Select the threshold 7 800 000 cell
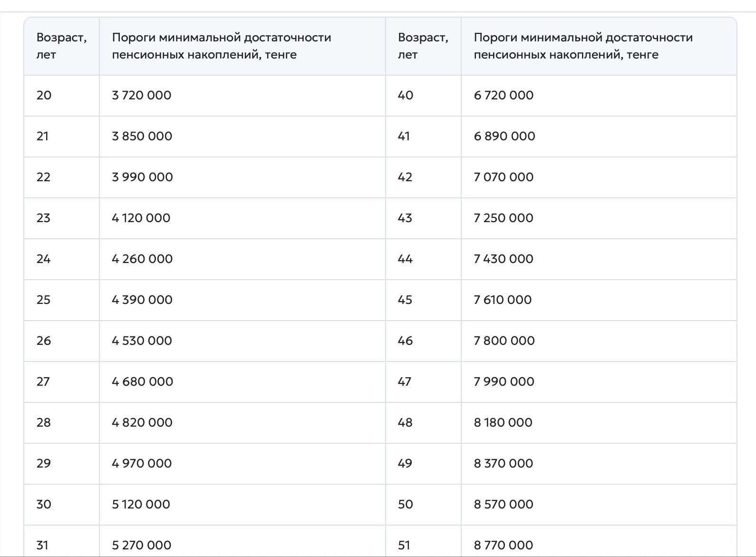 pos(504,341)
